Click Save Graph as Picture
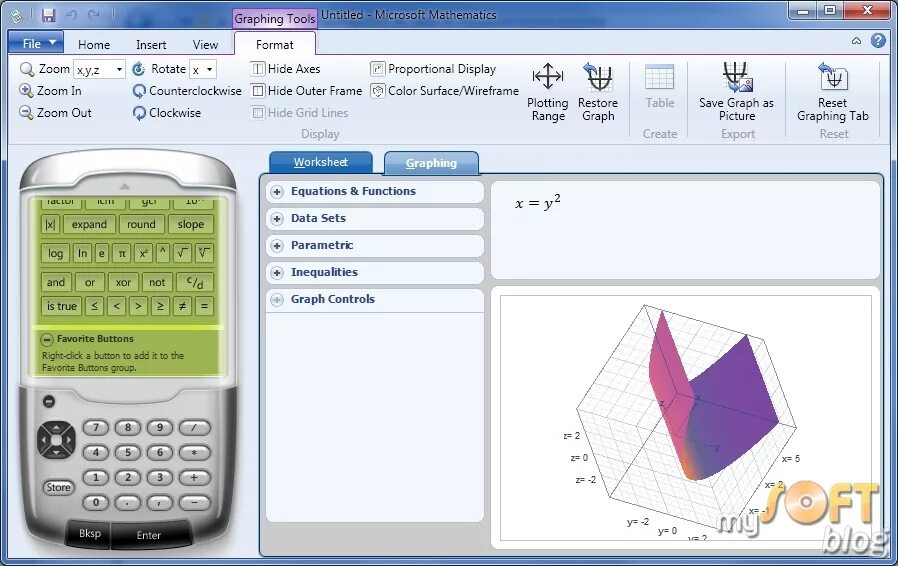 [x=736, y=92]
